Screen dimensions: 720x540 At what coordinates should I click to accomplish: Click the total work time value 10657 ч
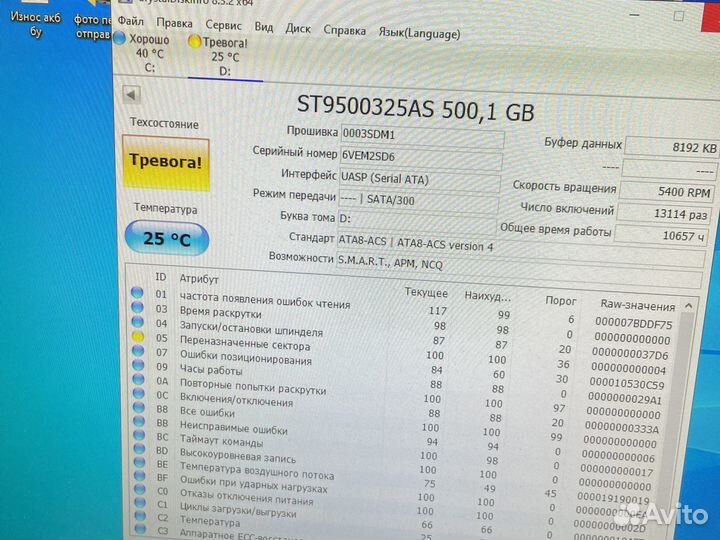tap(662, 235)
